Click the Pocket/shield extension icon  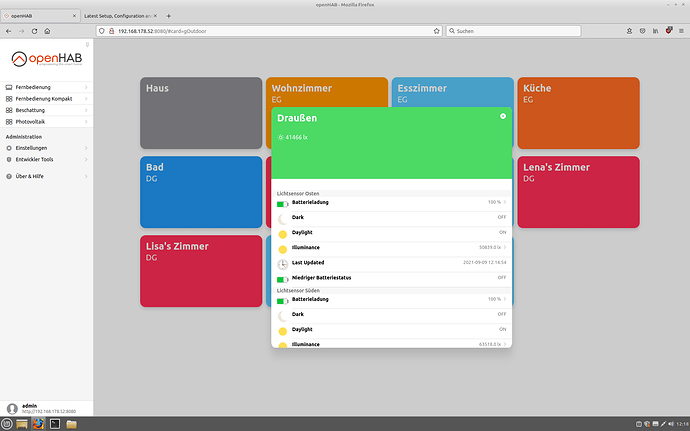click(x=642, y=31)
